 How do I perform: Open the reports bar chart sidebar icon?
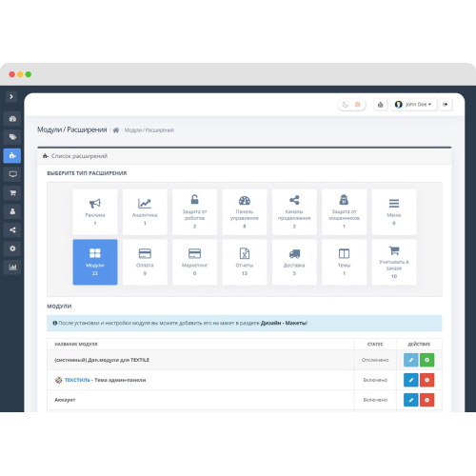point(12,268)
